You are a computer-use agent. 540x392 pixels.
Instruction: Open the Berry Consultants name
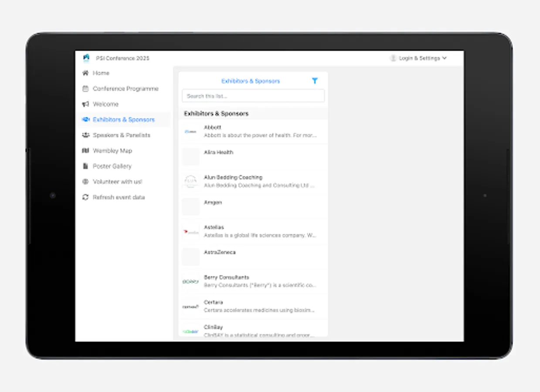[227, 277]
